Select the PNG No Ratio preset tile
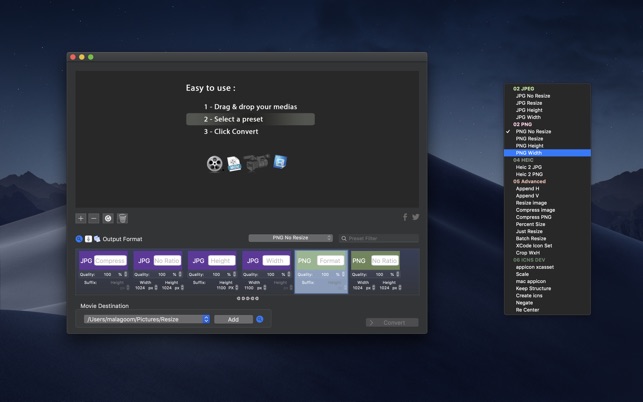 [375, 271]
